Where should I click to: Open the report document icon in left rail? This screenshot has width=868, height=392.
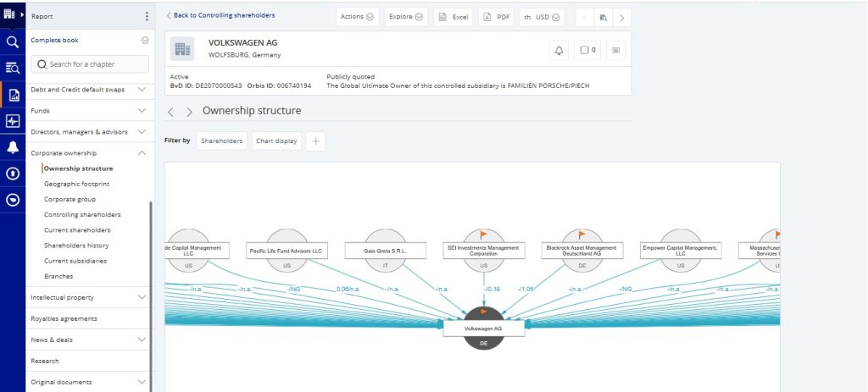[x=14, y=95]
